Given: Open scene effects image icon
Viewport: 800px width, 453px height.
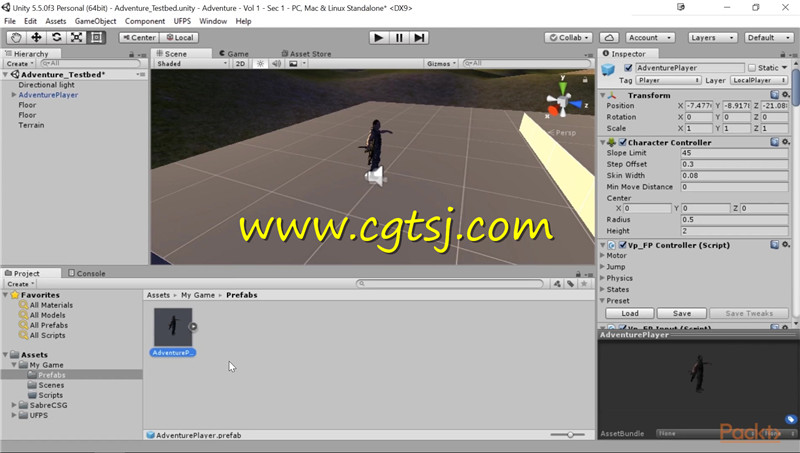Looking at the screenshot, I should click(293, 64).
